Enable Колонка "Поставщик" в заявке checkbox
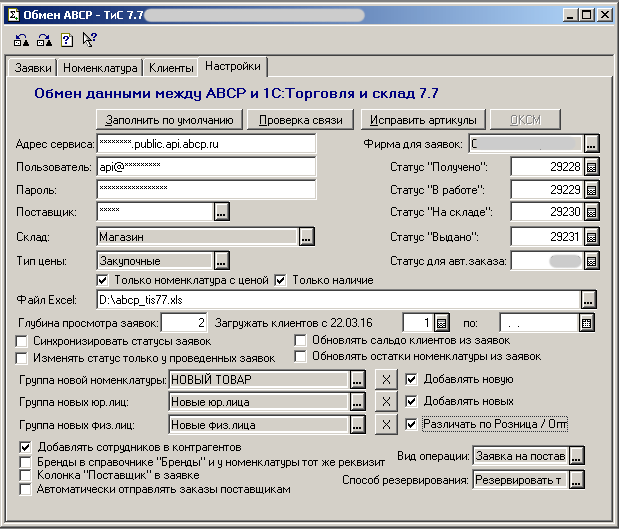This screenshot has height=529, width=619. click(25, 475)
